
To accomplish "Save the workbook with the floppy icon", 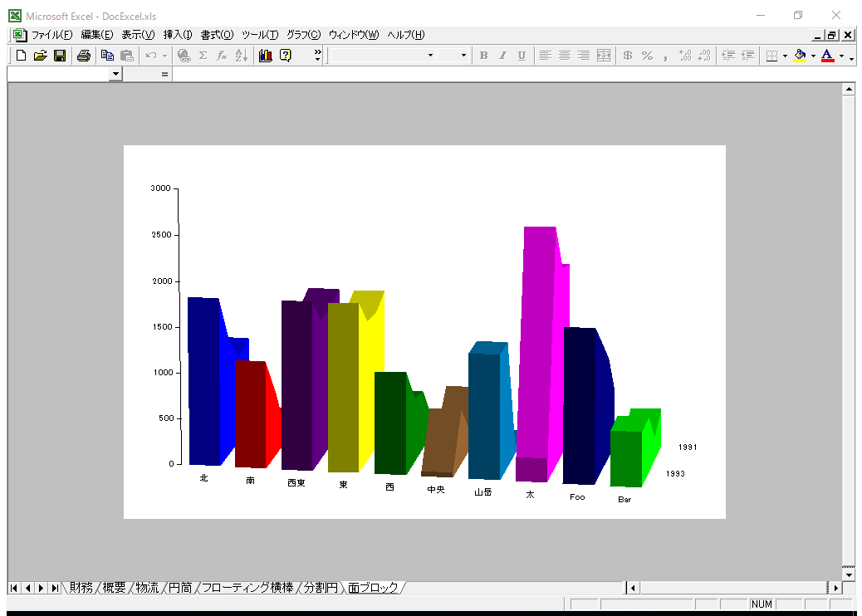I will tap(60, 56).
